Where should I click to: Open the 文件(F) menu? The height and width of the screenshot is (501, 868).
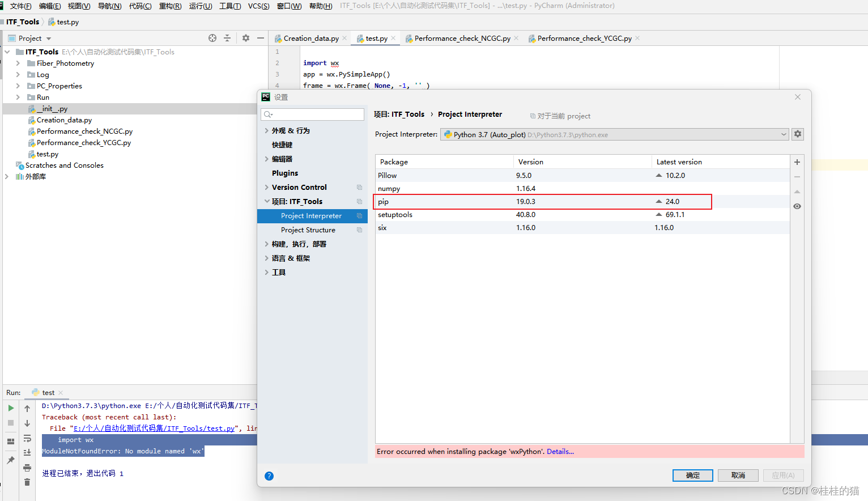click(x=20, y=6)
